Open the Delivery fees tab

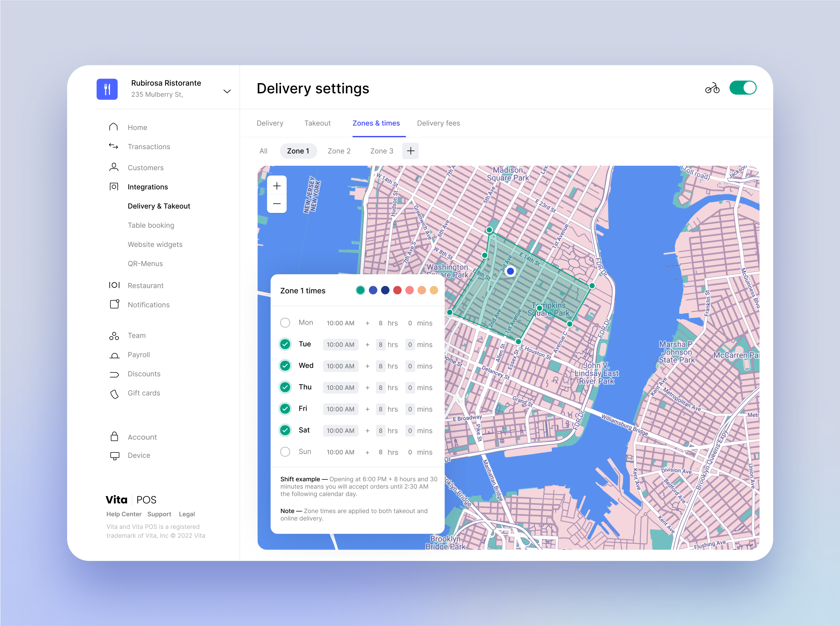[x=438, y=123]
